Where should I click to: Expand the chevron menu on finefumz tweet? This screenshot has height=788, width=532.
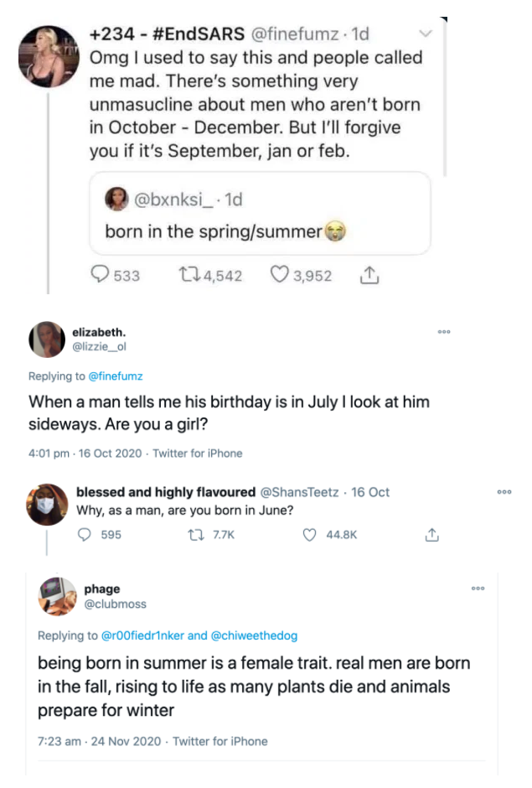pyautogui.click(x=426, y=34)
